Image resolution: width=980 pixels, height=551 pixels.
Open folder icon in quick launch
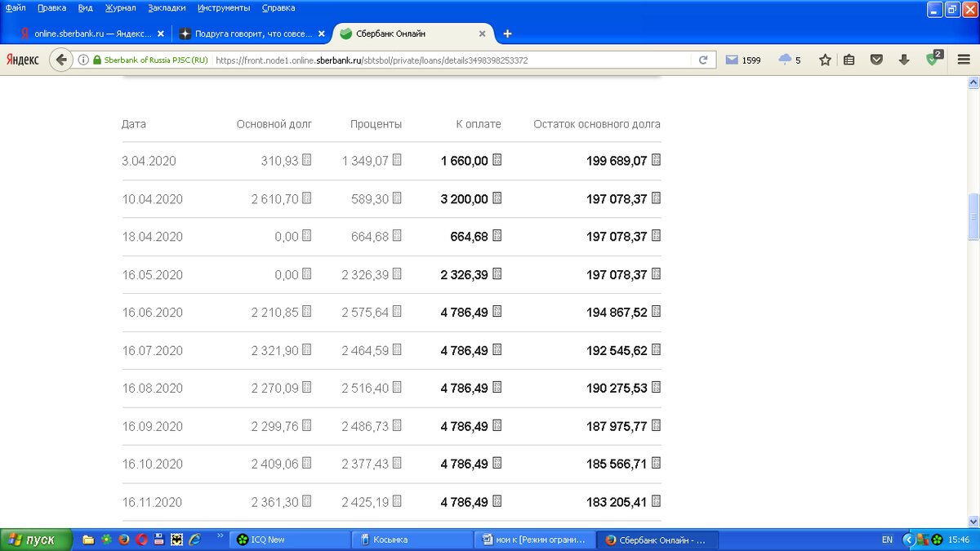(88, 540)
